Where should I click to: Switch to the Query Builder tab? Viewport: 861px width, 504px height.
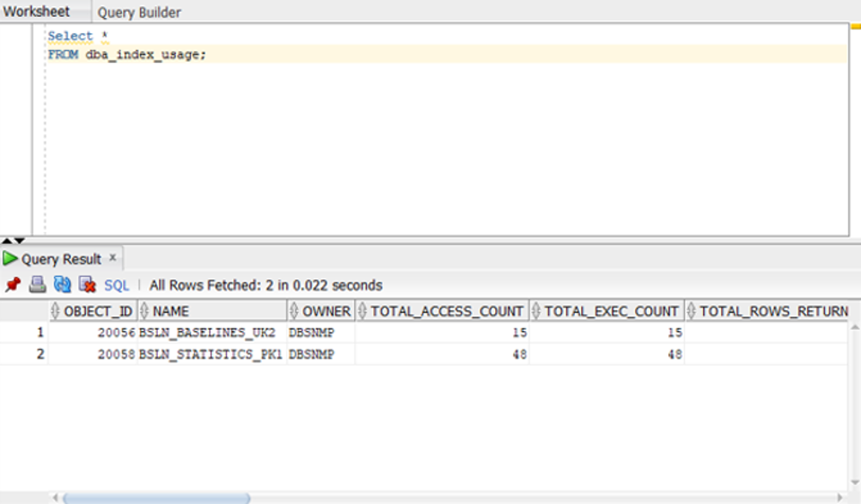pos(139,13)
